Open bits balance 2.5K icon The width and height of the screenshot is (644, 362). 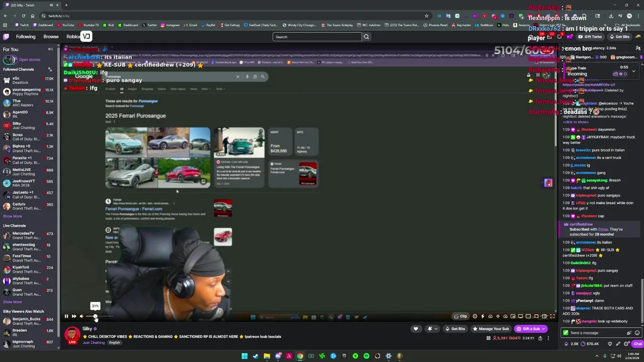(572, 344)
